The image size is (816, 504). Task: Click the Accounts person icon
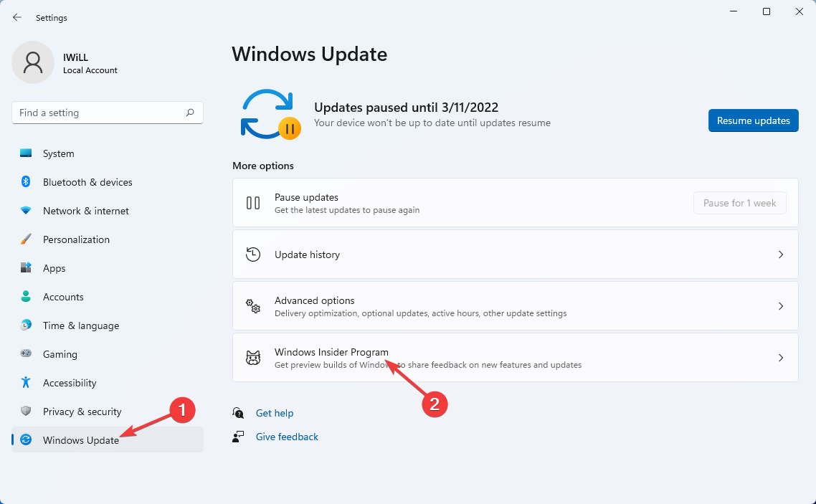26,297
